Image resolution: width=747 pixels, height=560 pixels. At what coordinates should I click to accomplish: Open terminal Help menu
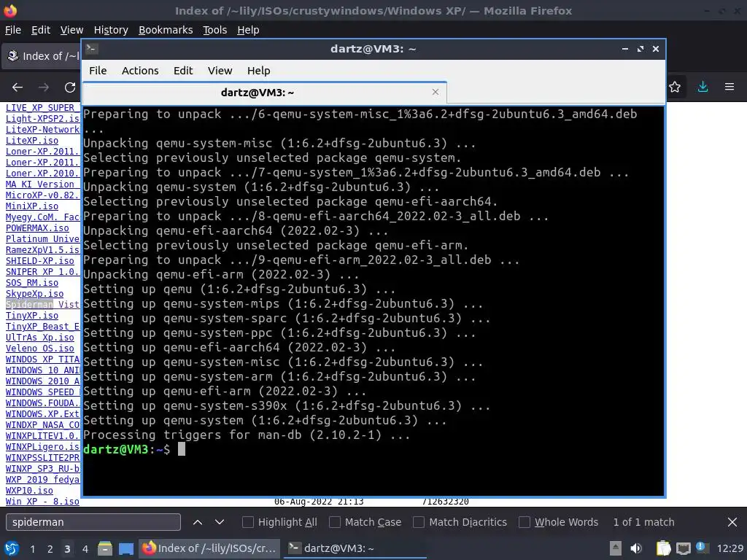pyautogui.click(x=259, y=71)
